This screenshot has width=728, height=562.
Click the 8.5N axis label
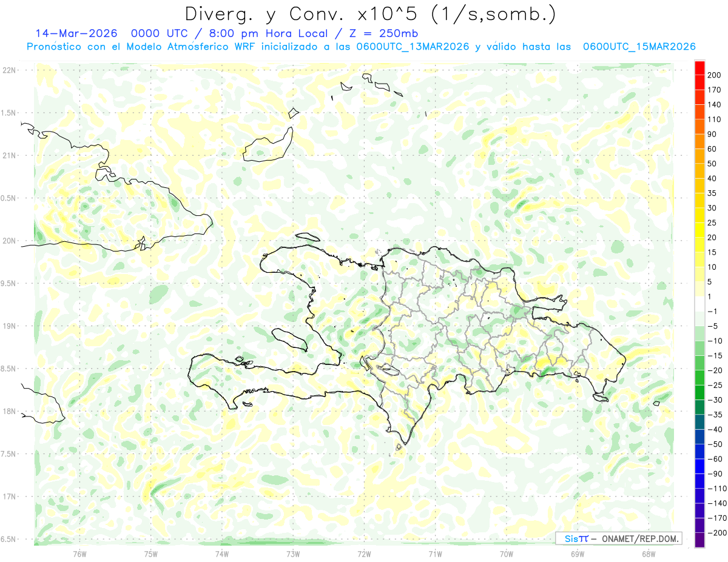coord(8,369)
